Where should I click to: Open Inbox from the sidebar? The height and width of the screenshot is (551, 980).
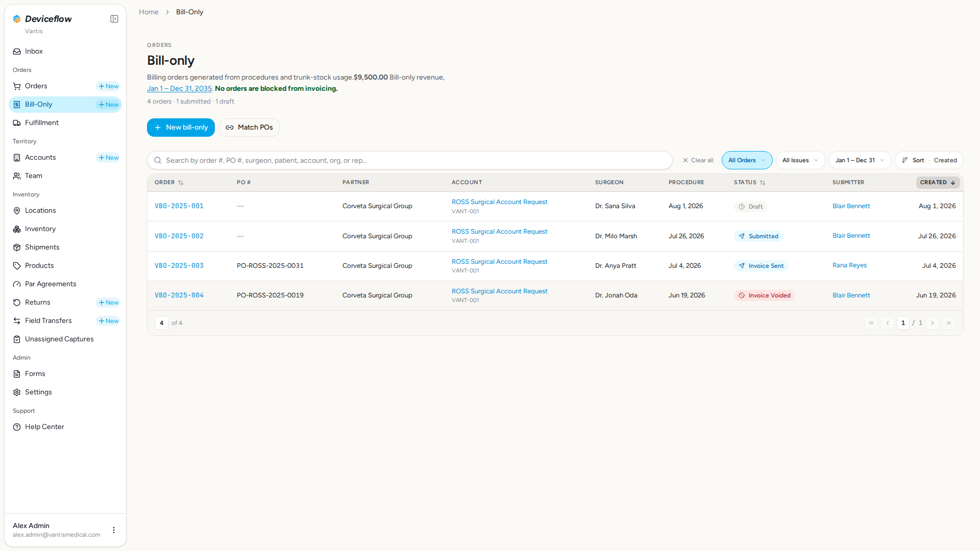[x=65, y=52]
